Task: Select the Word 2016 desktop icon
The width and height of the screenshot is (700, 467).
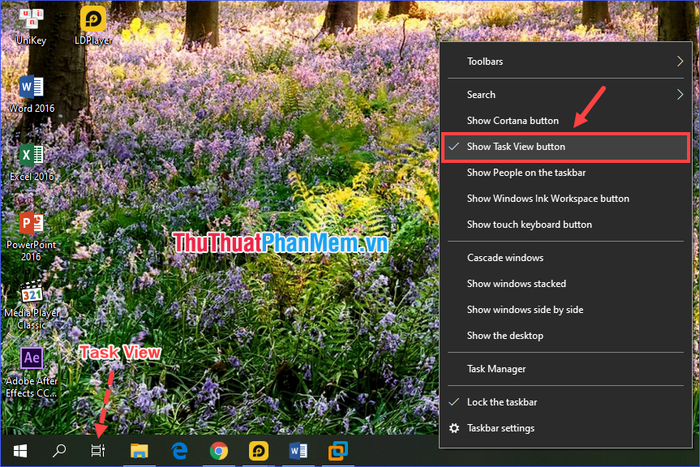Action: [x=31, y=94]
